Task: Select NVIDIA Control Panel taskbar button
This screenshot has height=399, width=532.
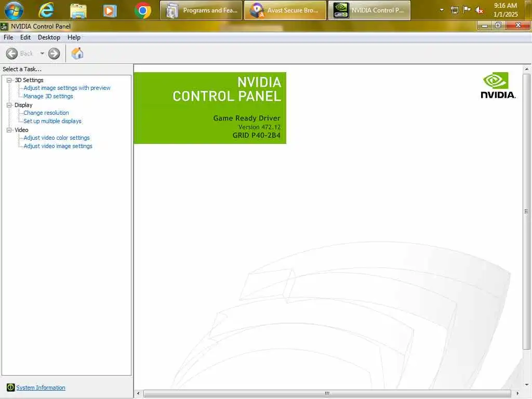Action: 369,10
